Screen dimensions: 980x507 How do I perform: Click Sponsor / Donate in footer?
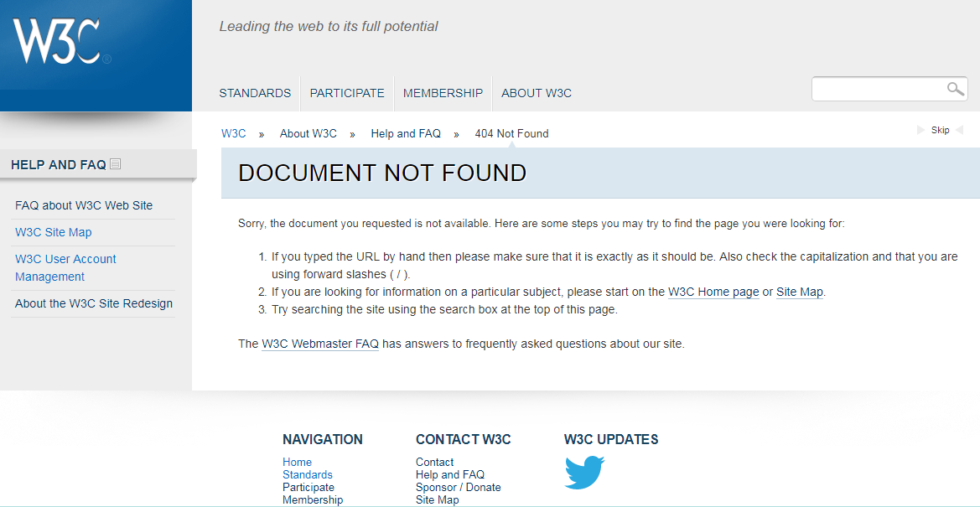click(x=458, y=487)
